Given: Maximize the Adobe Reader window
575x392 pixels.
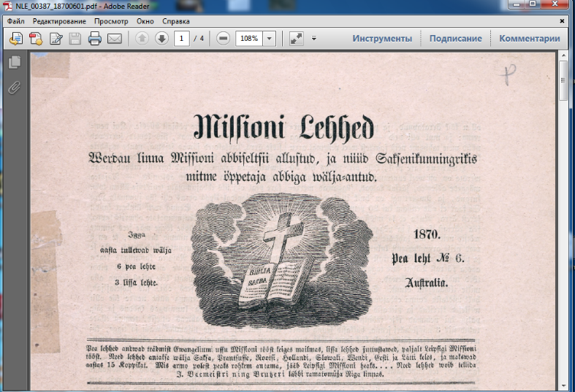Looking at the screenshot, I should [533, 4].
